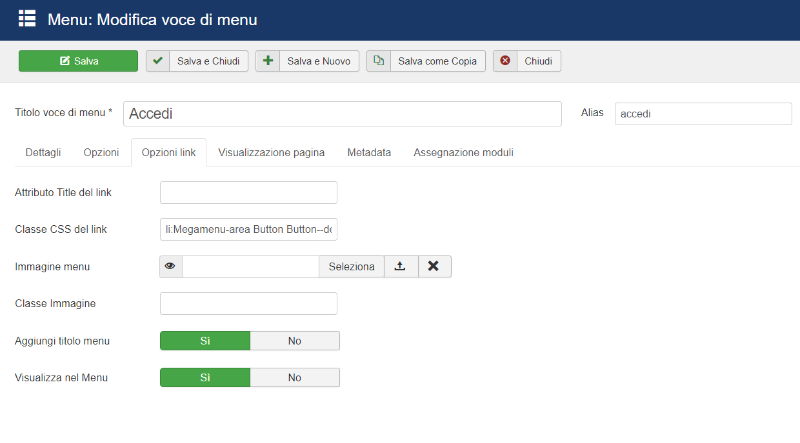Viewport: 800px width, 443px height.
Task: Click the red X icon beside Chiudi
Action: point(505,61)
